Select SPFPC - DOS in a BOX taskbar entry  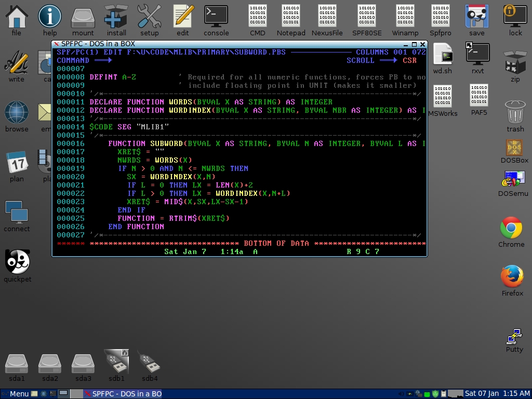click(x=124, y=394)
